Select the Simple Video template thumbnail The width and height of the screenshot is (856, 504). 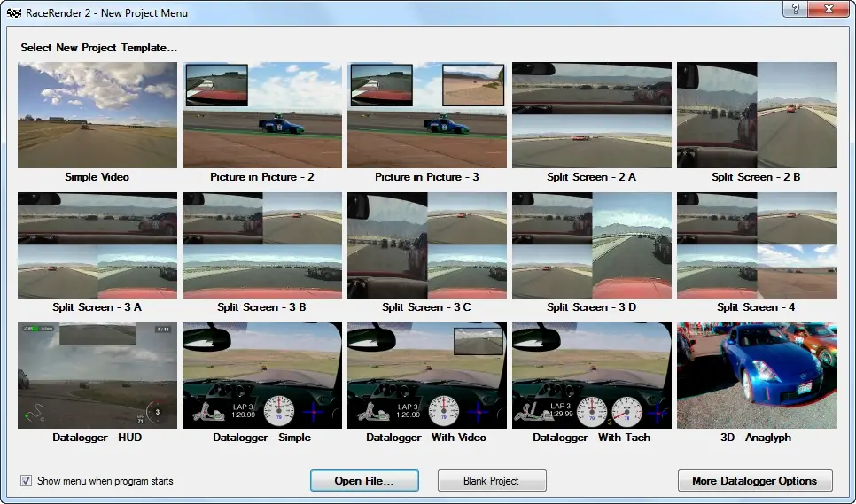[97, 115]
